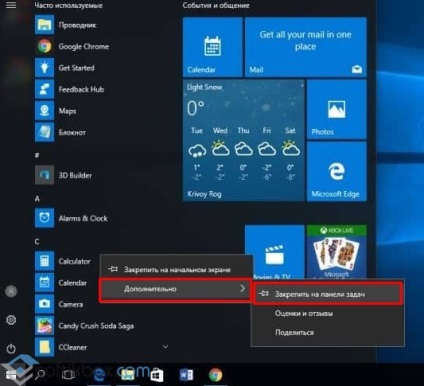Click the letter A group header
Image resolution: width=424 pixels, height=386 pixels.
[37, 199]
